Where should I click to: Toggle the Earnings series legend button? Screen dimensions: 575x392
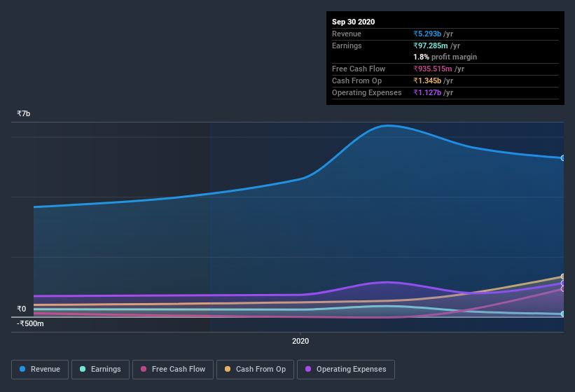coord(100,370)
